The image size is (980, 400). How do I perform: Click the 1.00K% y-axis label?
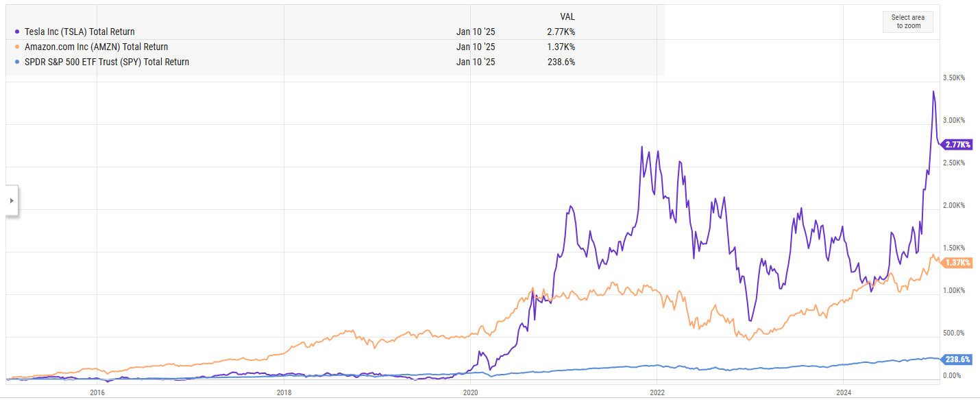click(x=954, y=290)
